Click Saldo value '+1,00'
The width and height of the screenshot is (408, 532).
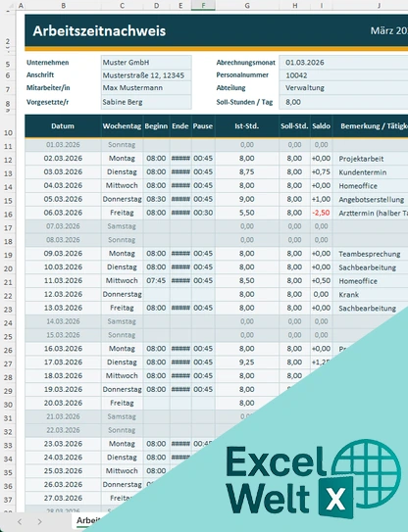click(321, 199)
